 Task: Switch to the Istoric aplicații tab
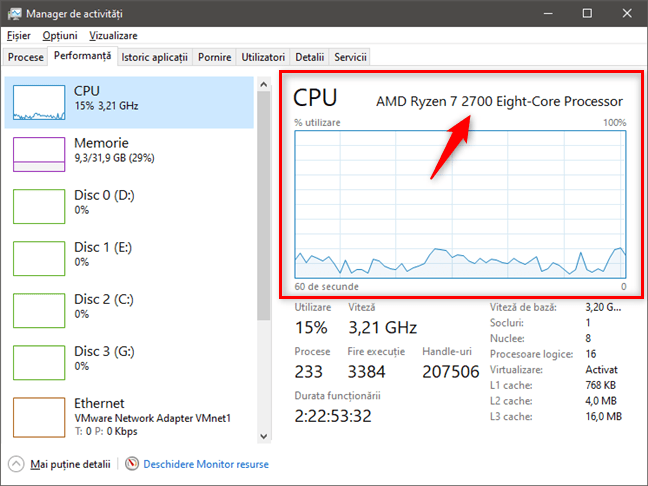[155, 57]
